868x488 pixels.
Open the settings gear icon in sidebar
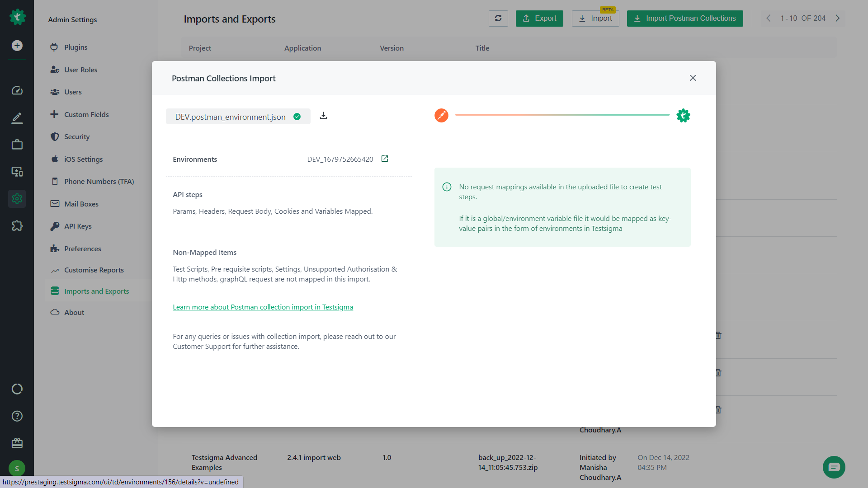[17, 199]
